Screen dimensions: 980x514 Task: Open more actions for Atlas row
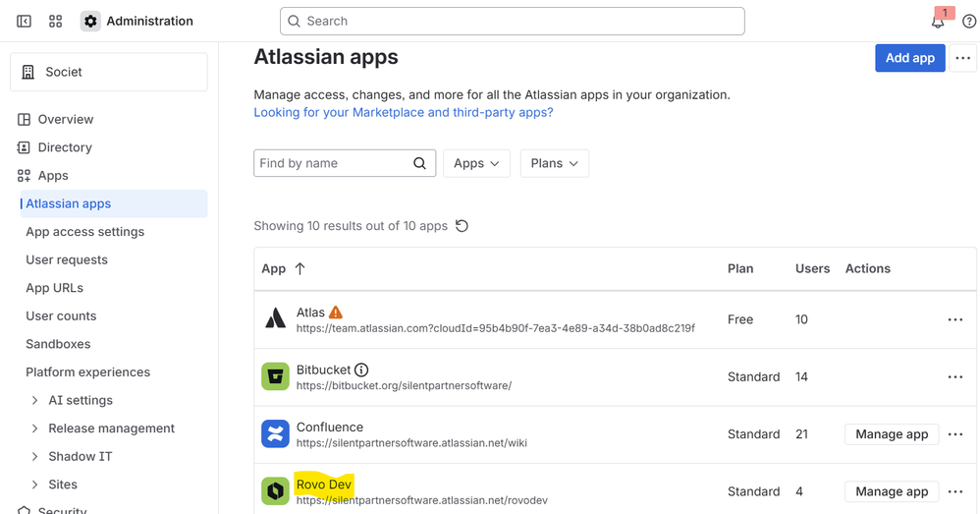[955, 319]
